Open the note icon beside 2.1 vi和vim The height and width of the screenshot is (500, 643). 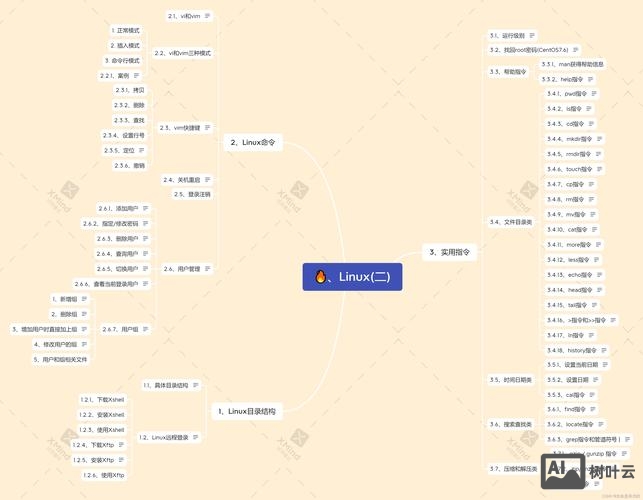coord(207,16)
